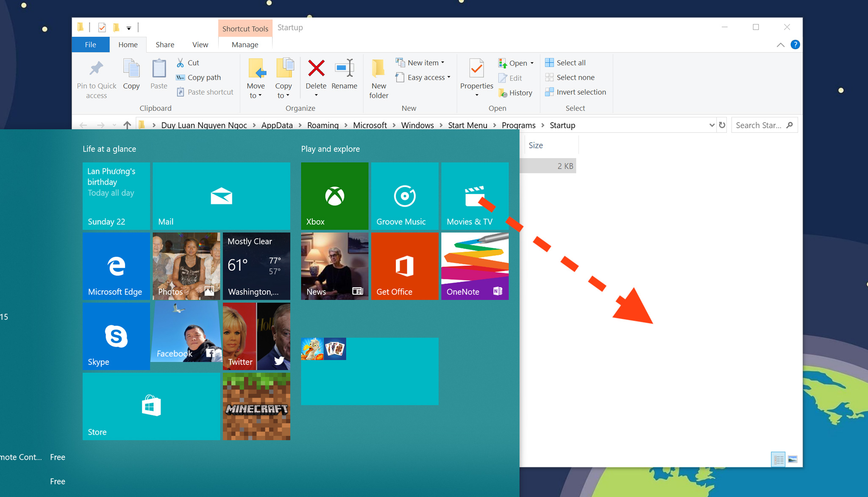Open the quick access toolbar dropdown
This screenshot has width=868, height=497.
pyautogui.click(x=128, y=28)
